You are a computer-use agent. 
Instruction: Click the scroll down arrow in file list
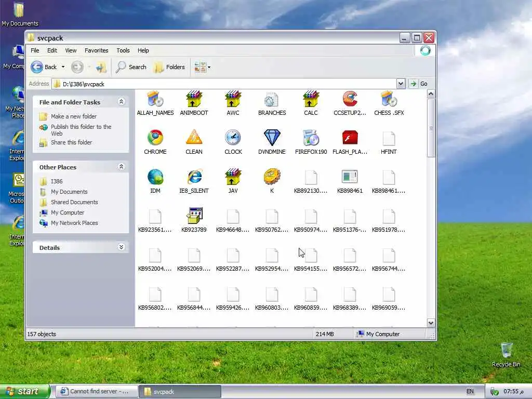pos(431,323)
